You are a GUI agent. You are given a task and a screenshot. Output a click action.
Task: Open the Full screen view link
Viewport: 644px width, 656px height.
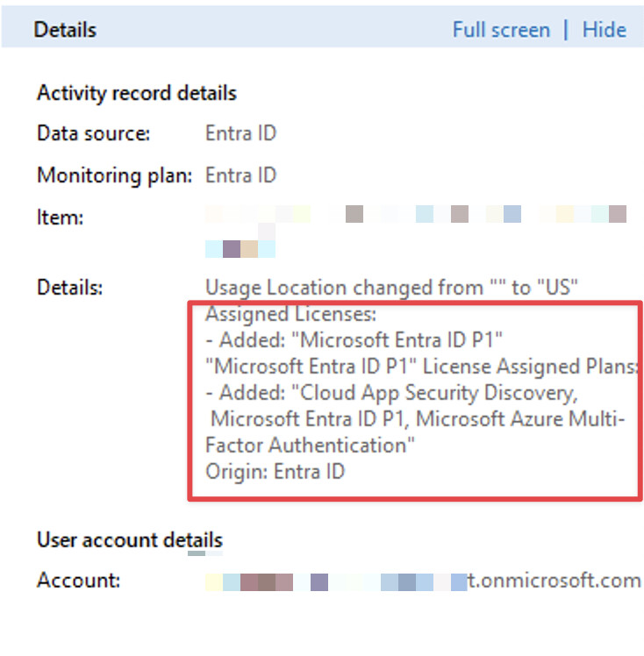(500, 30)
